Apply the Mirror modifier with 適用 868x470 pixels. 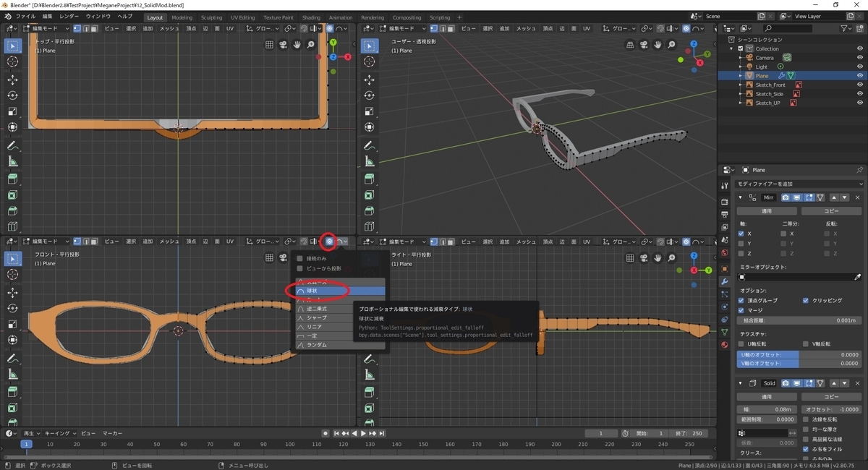[767, 211]
